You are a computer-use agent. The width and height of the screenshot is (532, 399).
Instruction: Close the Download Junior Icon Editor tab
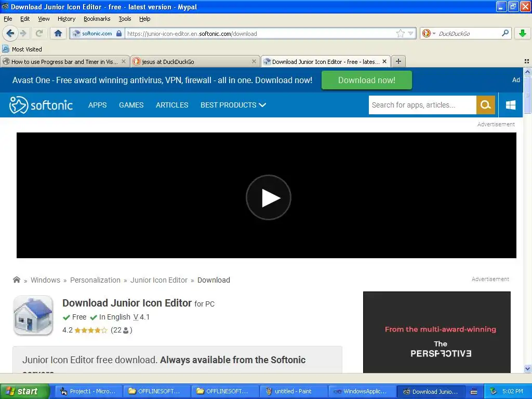pos(384,61)
